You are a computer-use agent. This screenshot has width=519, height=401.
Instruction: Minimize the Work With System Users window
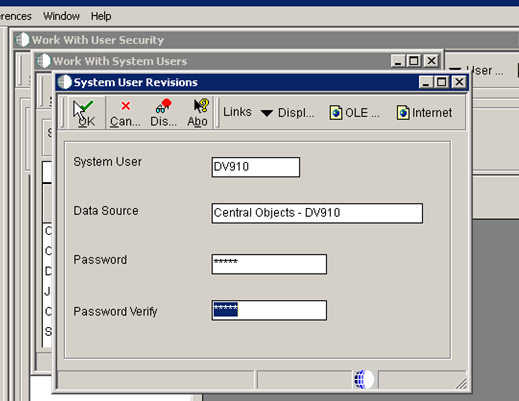click(398, 61)
